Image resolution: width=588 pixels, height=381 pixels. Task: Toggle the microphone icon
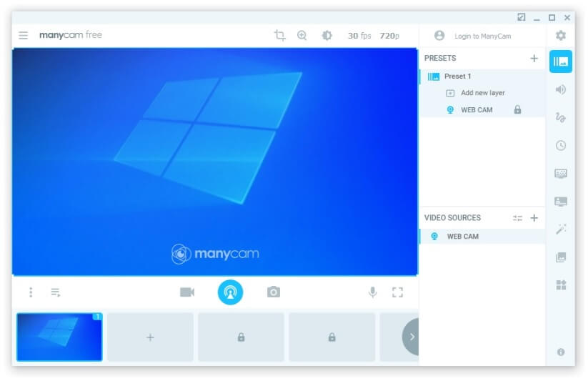pos(372,292)
